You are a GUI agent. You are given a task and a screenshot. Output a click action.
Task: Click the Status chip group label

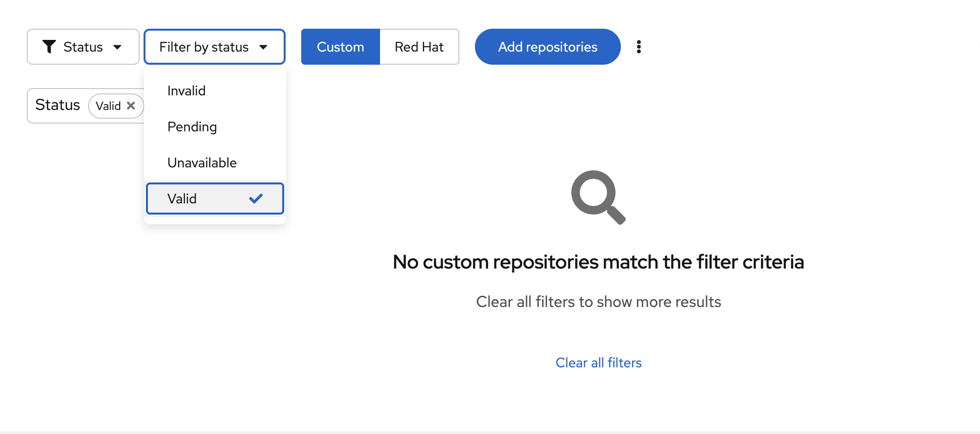[57, 105]
